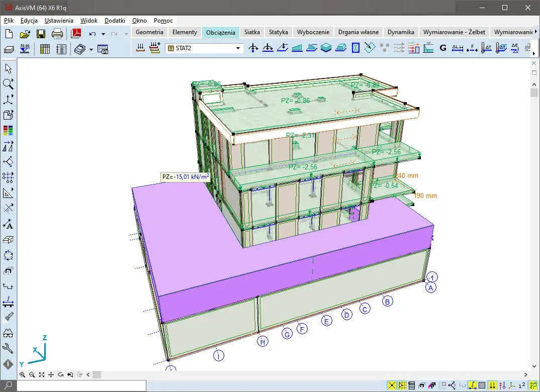Select the text annotation 'A' tool
The image size is (540, 392).
tap(8, 224)
